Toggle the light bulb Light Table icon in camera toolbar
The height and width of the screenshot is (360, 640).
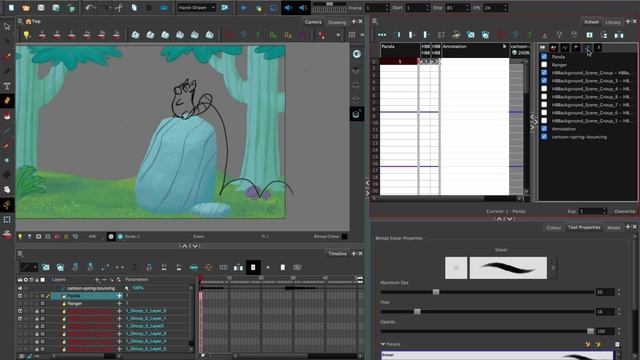tap(27, 35)
